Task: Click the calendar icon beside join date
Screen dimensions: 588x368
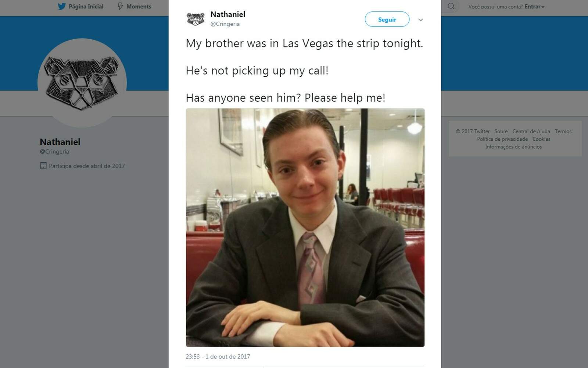Action: [43, 166]
